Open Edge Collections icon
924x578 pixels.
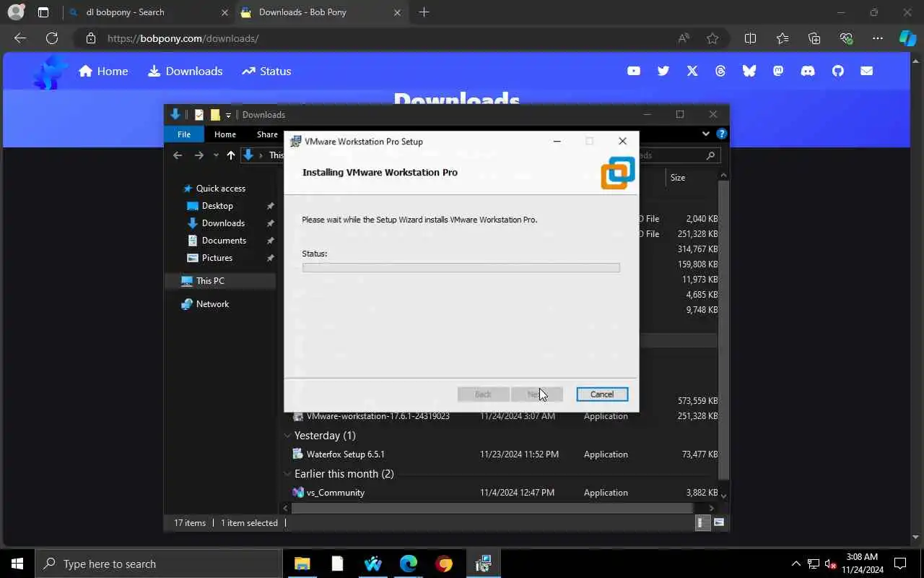[x=814, y=38]
